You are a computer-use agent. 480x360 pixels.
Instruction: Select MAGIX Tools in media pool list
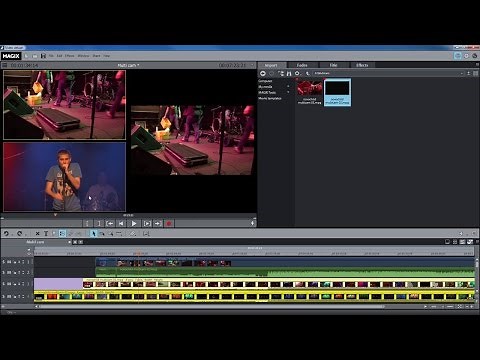267,93
